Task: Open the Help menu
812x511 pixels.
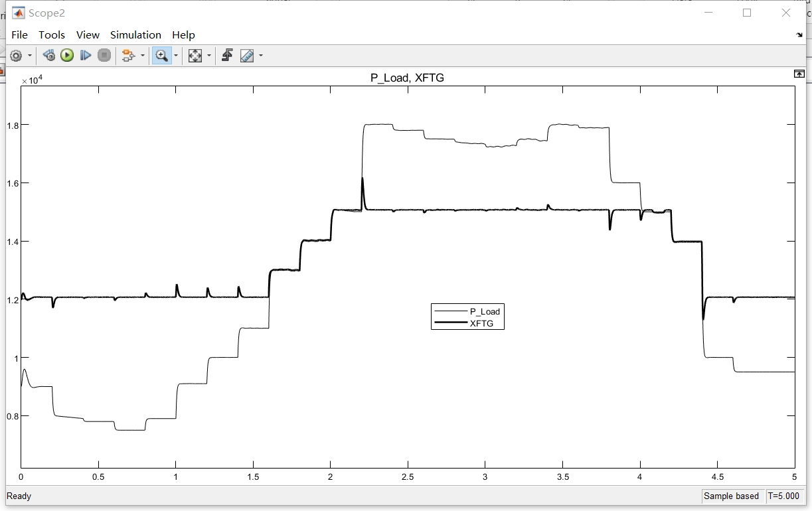Action: click(x=183, y=35)
